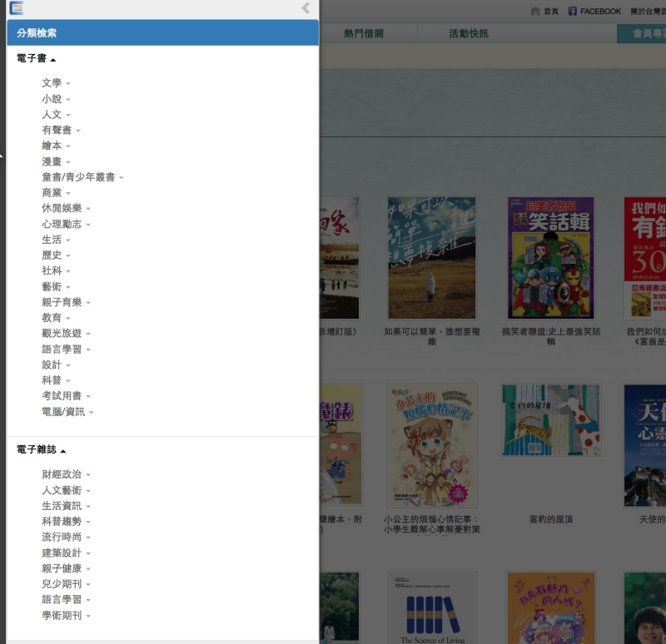
Task: Expand the 電腦/資訊 subcategory
Action: 67,412
